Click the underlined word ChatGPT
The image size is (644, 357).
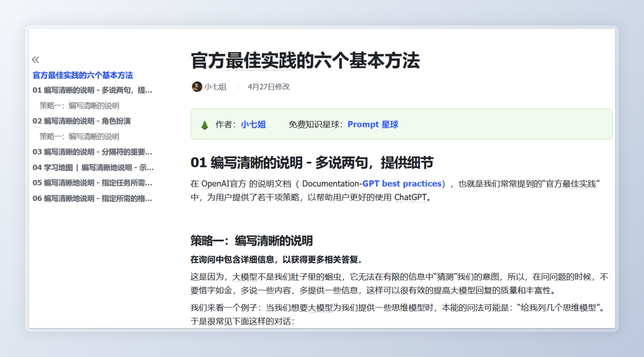pyautogui.click(x=410, y=198)
